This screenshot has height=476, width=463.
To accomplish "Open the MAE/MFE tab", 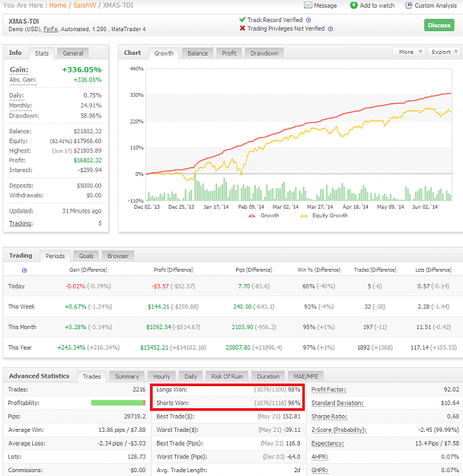I will (305, 376).
